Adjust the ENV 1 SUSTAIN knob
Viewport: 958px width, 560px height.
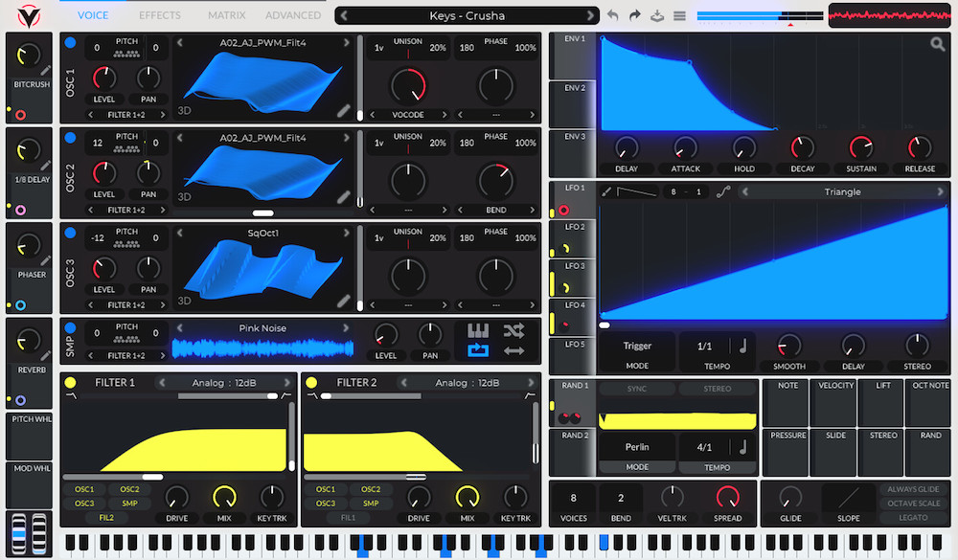pos(861,147)
